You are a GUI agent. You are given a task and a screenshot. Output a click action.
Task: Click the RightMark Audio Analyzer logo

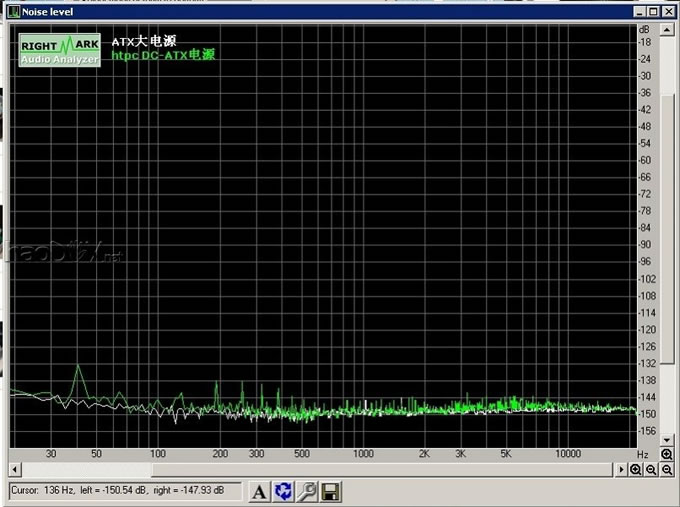59,50
